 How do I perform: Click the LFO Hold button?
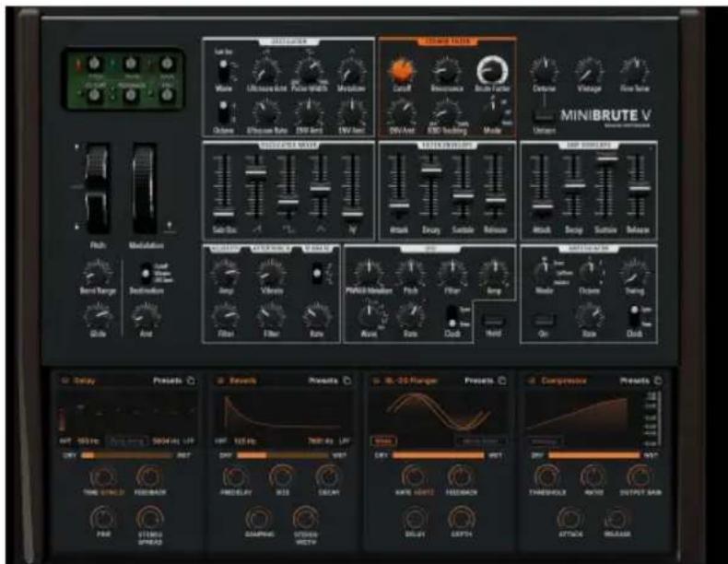pos(493,321)
